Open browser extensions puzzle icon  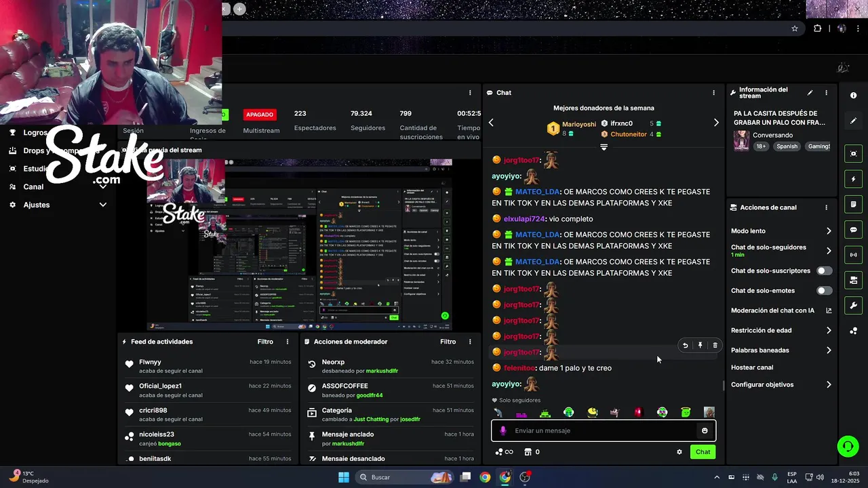(x=817, y=28)
